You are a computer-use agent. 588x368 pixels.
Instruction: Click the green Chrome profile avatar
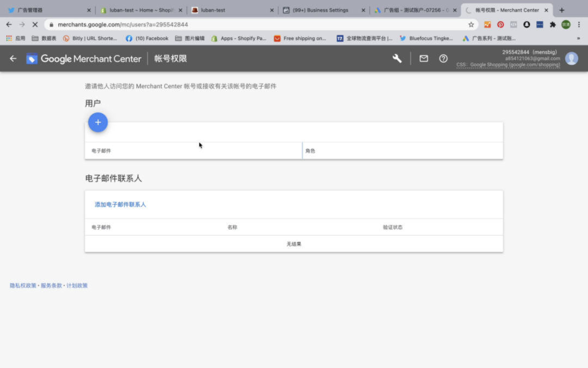[x=566, y=25]
